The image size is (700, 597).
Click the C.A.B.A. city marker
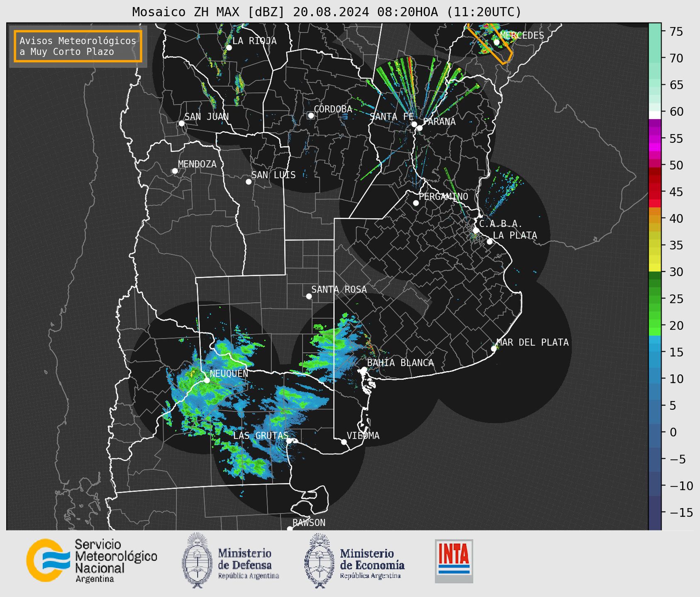pos(476,230)
